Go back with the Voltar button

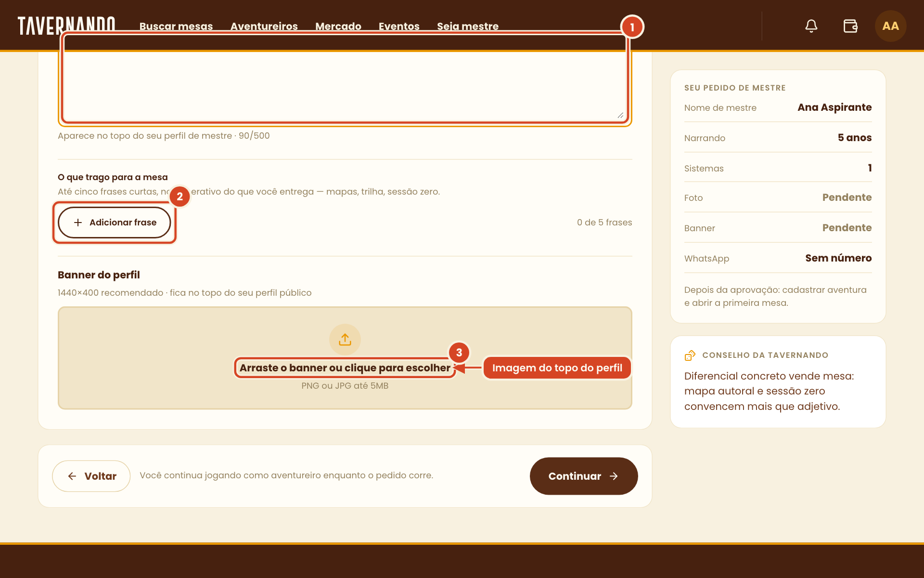pyautogui.click(x=91, y=476)
